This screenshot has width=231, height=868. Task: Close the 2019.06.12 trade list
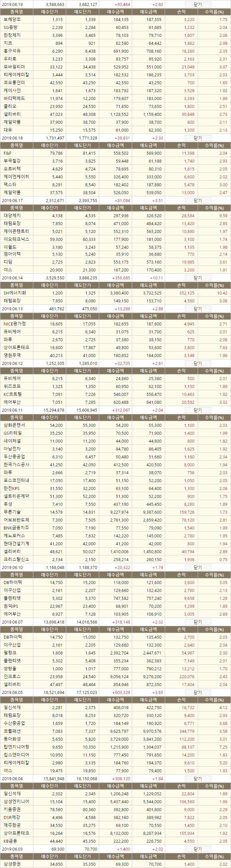198,364
